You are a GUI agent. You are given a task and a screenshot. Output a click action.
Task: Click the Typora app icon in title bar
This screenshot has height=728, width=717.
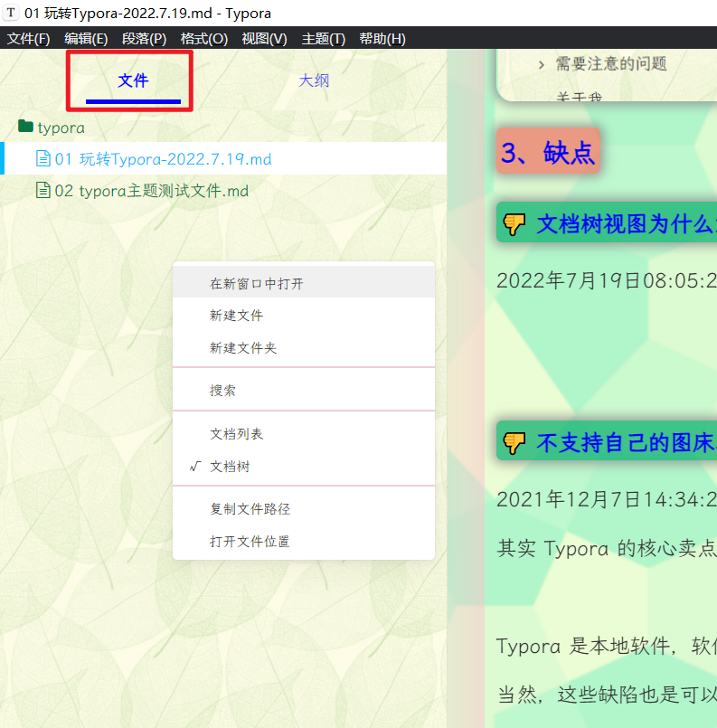coord(10,13)
